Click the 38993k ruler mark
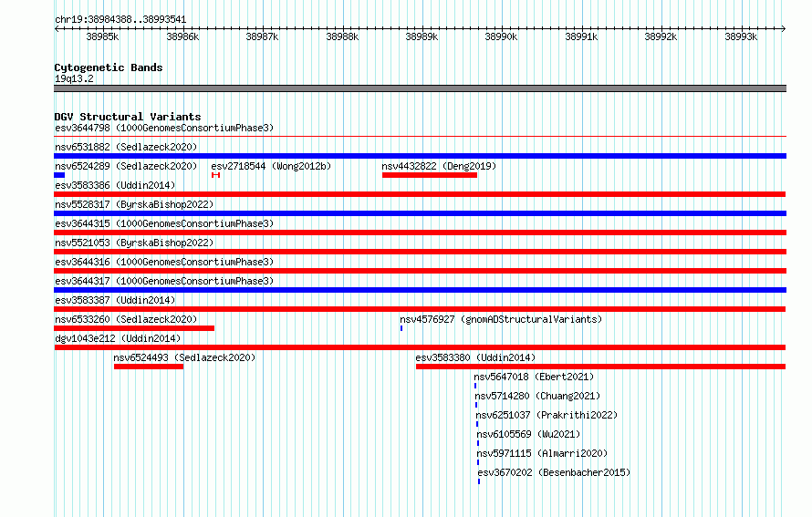This screenshot has height=517, width=812. [x=741, y=36]
